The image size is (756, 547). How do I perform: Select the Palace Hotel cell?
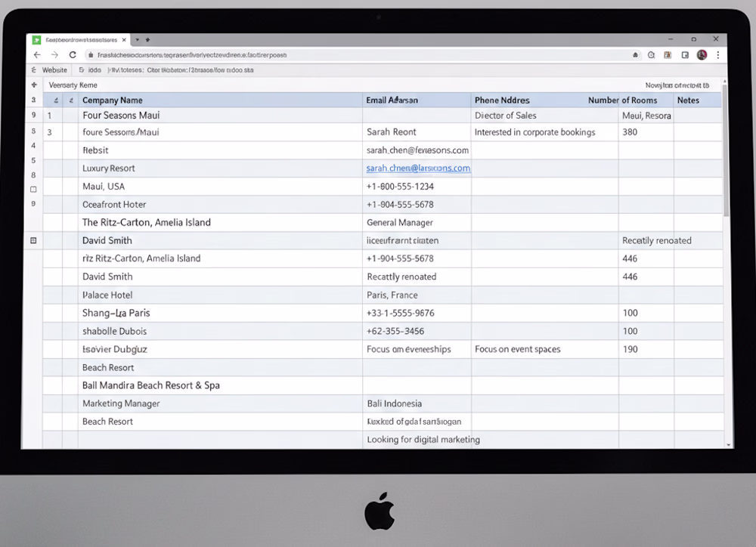coord(220,295)
